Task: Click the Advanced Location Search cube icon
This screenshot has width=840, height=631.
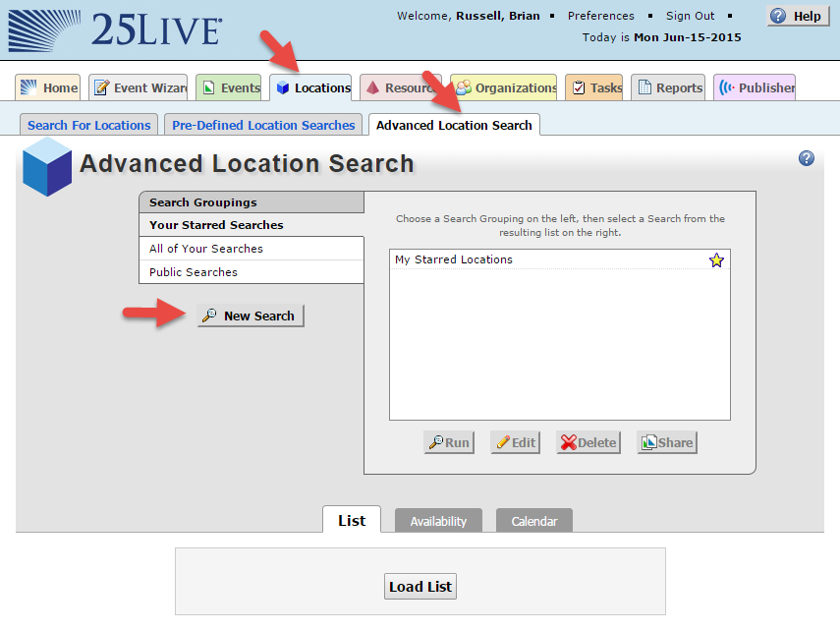Action: 47,166
